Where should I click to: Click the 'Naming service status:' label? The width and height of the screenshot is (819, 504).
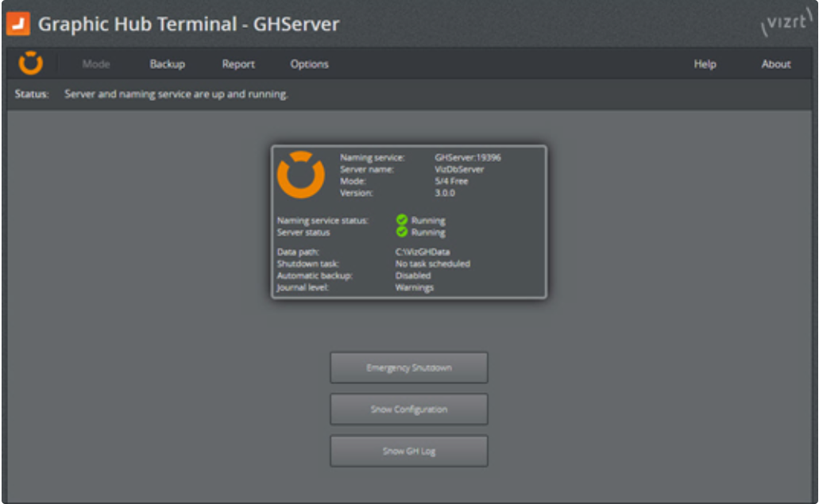click(x=323, y=220)
